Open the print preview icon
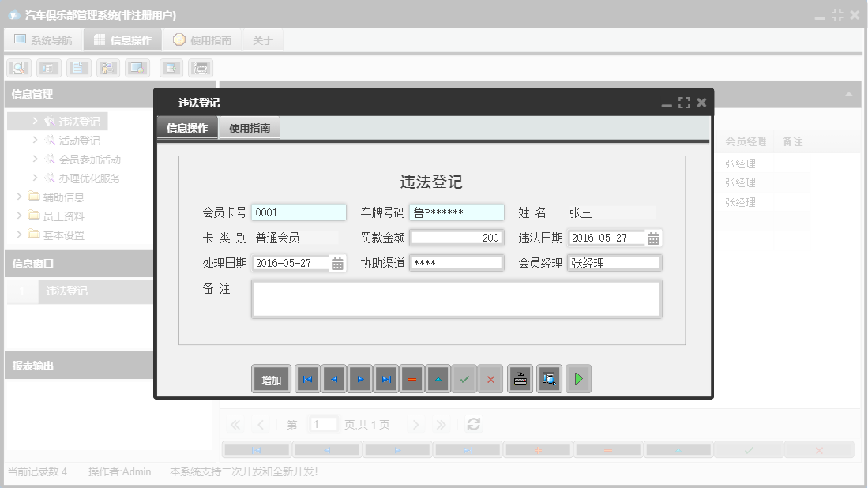 549,379
